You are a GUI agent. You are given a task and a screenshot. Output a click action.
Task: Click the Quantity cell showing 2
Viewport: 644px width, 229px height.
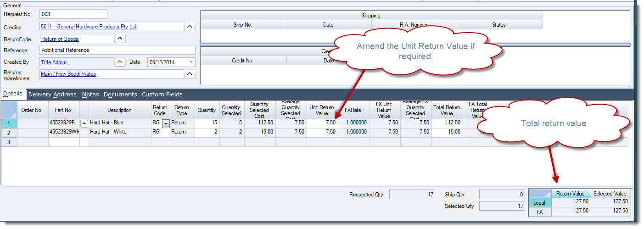(207, 133)
